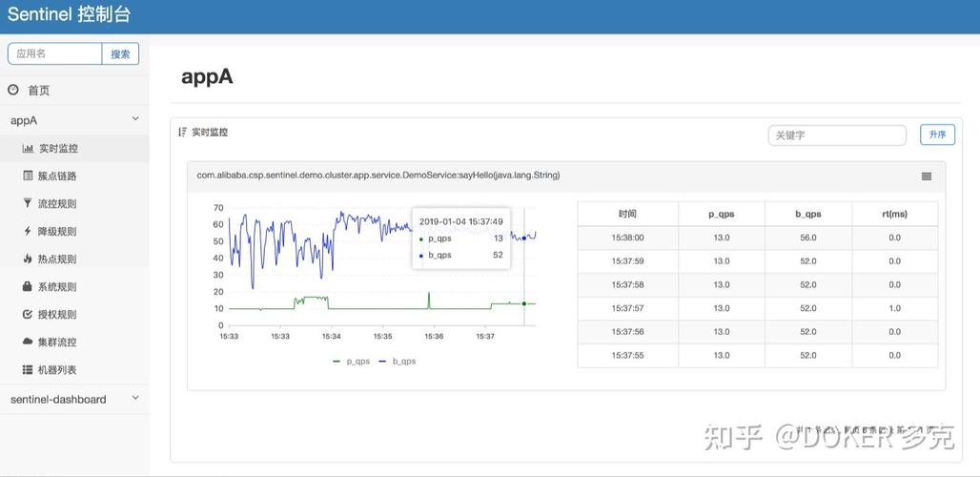Click the 70 y-axis label
This screenshot has width=980, height=477.
(x=218, y=208)
